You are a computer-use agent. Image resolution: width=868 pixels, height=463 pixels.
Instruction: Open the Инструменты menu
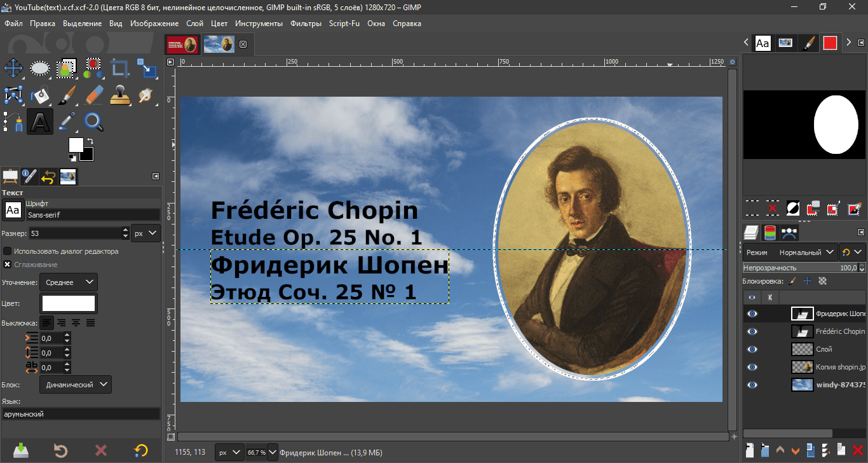pyautogui.click(x=259, y=24)
